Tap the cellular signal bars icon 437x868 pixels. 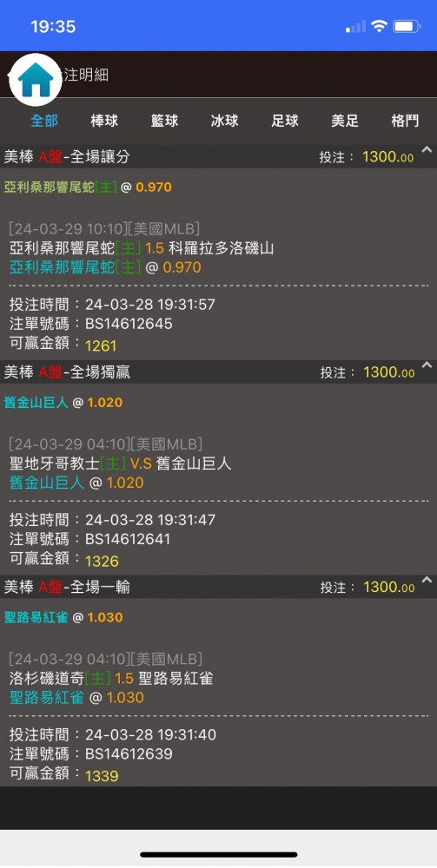click(x=355, y=27)
